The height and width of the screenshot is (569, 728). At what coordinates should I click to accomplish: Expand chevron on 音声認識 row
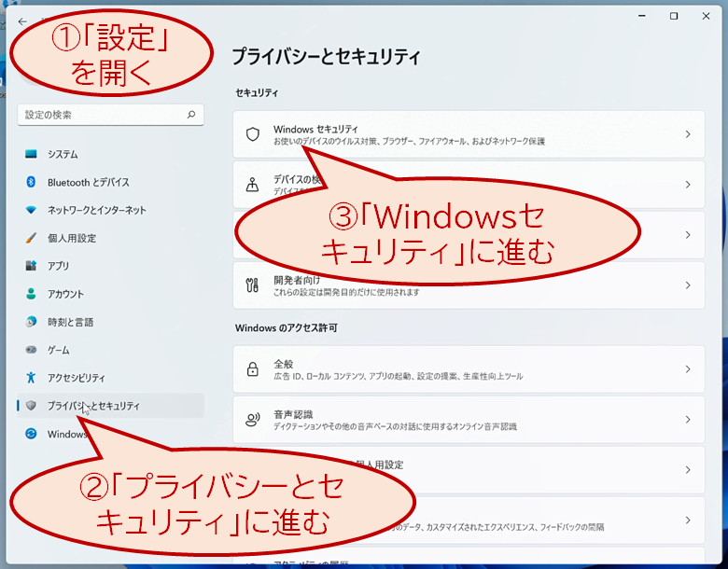[688, 420]
